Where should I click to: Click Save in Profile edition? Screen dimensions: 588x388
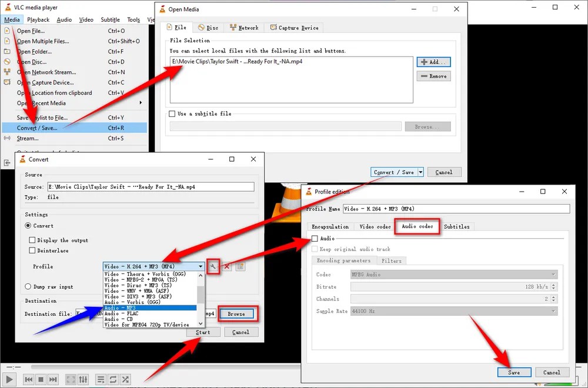click(x=514, y=372)
